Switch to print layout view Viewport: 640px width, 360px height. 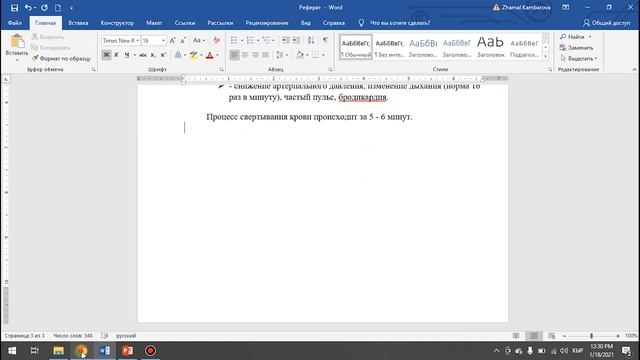click(534, 336)
